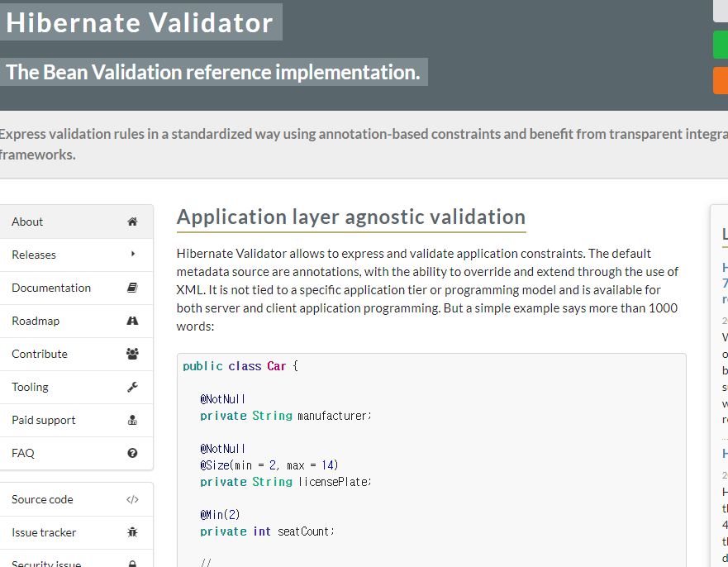Click 'private String manufacturer;' code line
Image resolution: width=728 pixels, height=567 pixels.
pos(286,416)
